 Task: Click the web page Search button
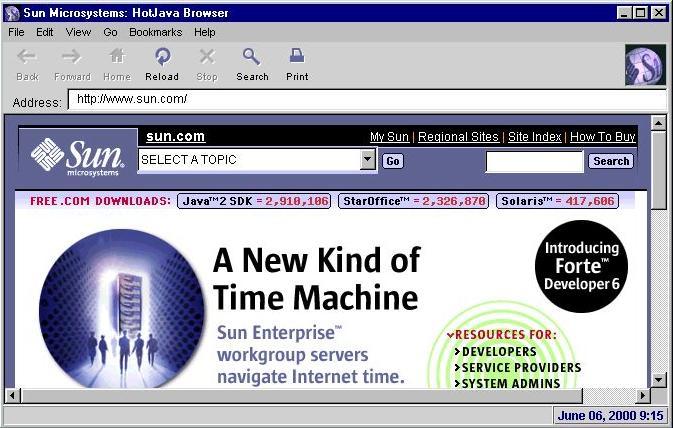(611, 161)
